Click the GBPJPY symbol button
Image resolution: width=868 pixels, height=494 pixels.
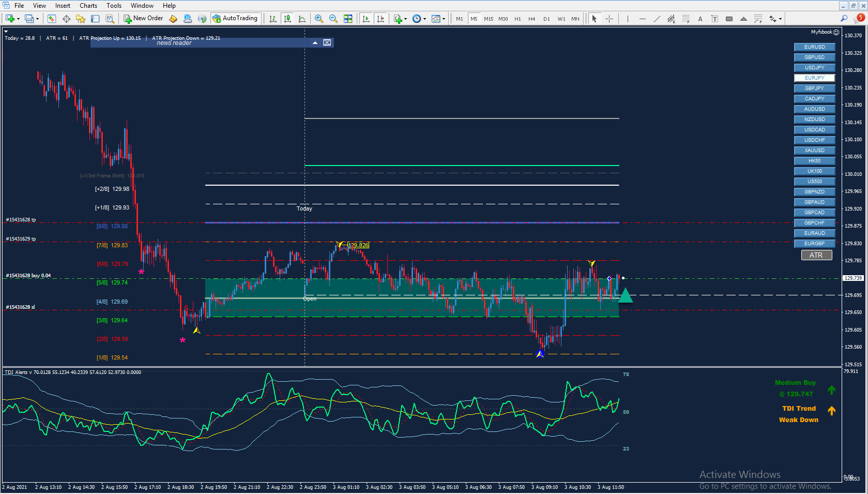tap(814, 88)
